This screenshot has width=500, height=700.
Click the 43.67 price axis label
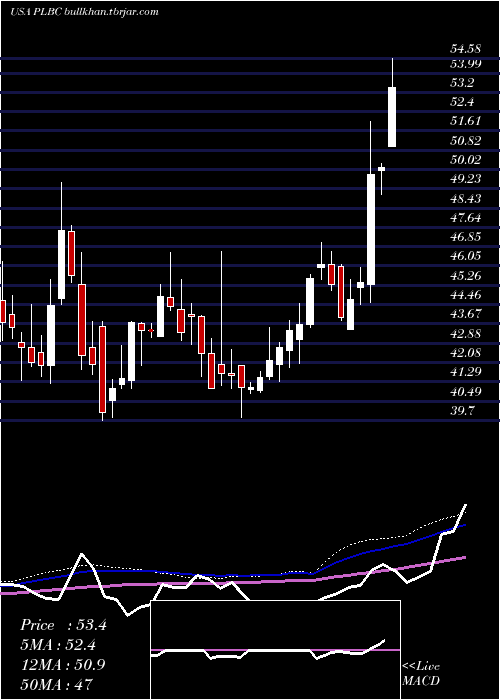(x=465, y=314)
